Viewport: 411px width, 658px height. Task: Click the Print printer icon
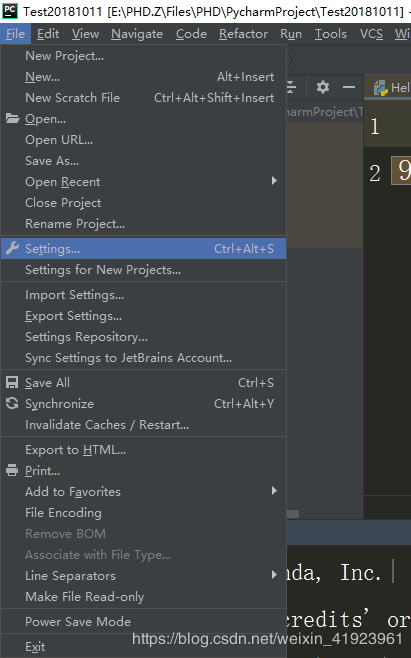pos(12,470)
